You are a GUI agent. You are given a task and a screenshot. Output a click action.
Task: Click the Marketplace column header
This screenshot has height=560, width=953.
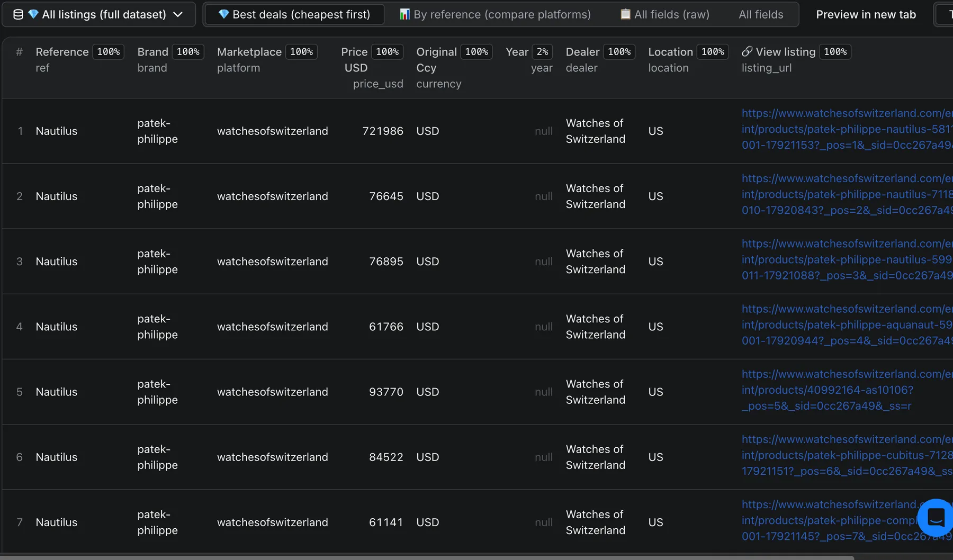pos(249,52)
